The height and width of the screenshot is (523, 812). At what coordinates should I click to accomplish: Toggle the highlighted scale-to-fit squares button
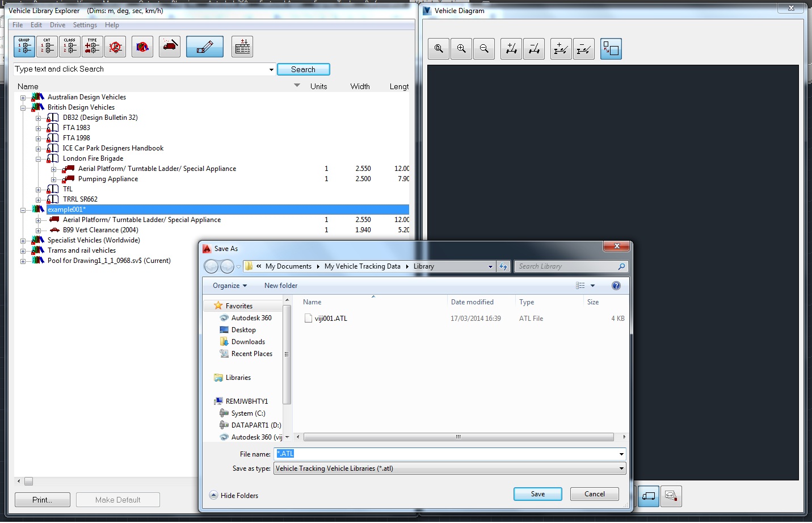(611, 49)
